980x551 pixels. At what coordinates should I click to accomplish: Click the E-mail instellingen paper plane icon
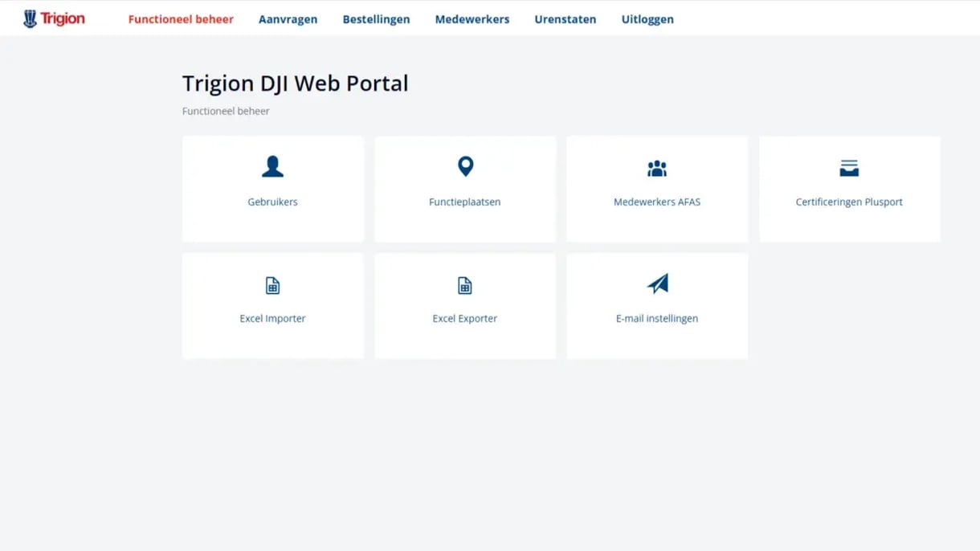(657, 283)
